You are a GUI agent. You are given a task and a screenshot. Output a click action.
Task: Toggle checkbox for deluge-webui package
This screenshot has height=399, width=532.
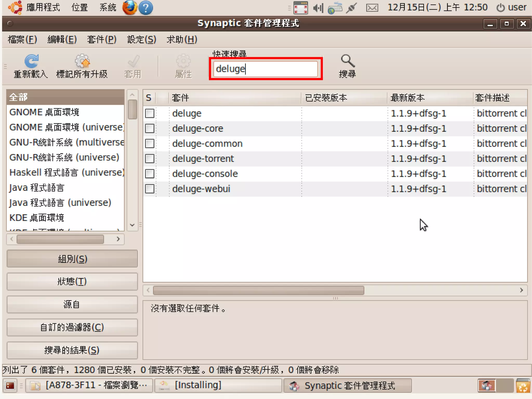pyautogui.click(x=150, y=189)
